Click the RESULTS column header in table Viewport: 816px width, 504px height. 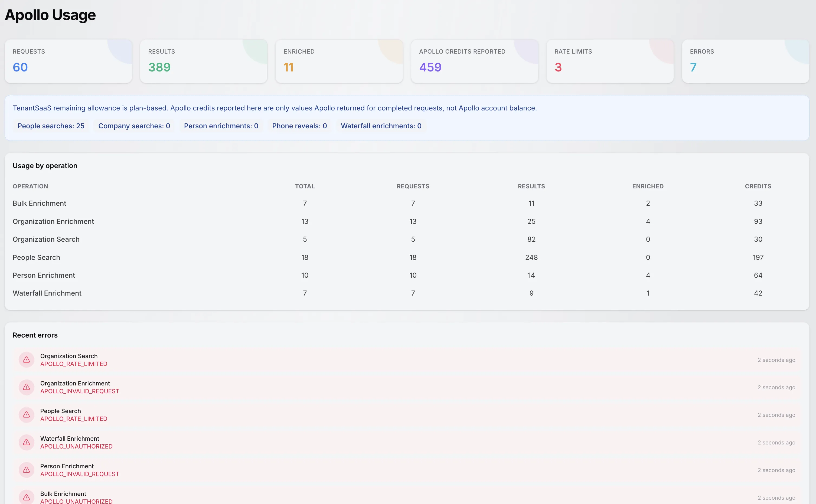pyautogui.click(x=531, y=186)
